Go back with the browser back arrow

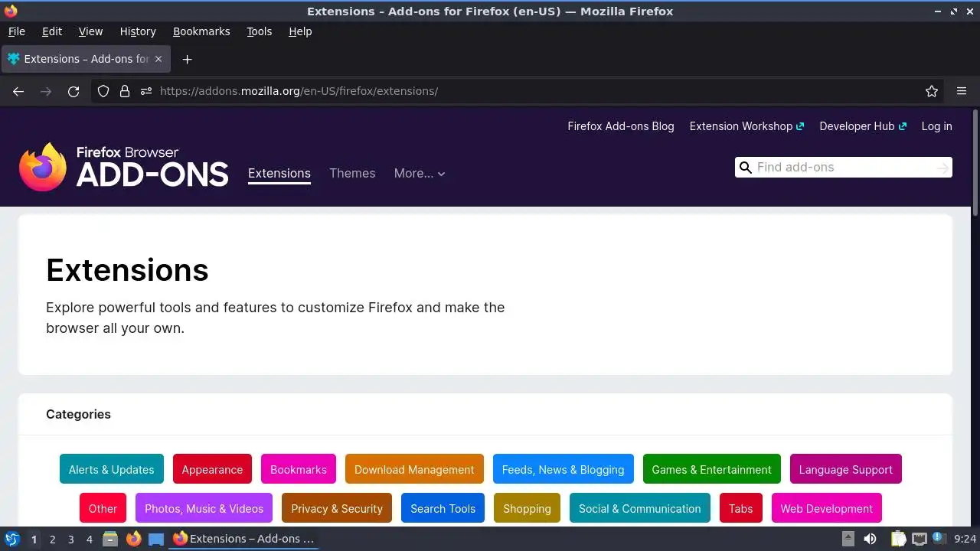click(x=18, y=91)
